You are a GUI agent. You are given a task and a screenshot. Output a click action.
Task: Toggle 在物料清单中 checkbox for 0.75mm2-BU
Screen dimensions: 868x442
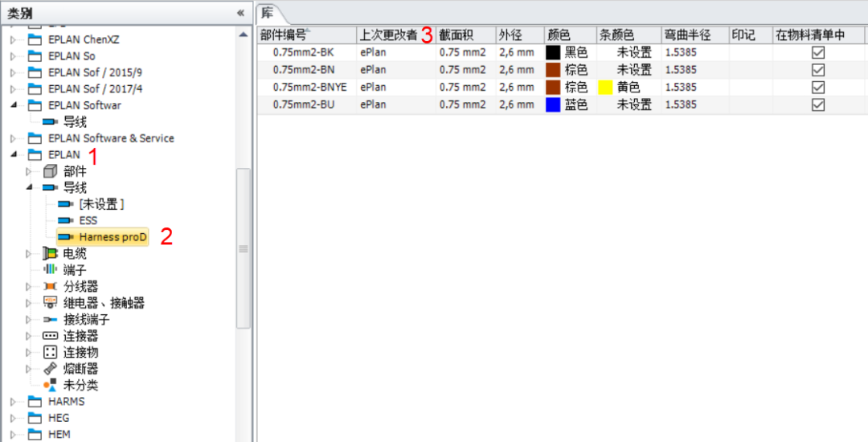click(818, 104)
